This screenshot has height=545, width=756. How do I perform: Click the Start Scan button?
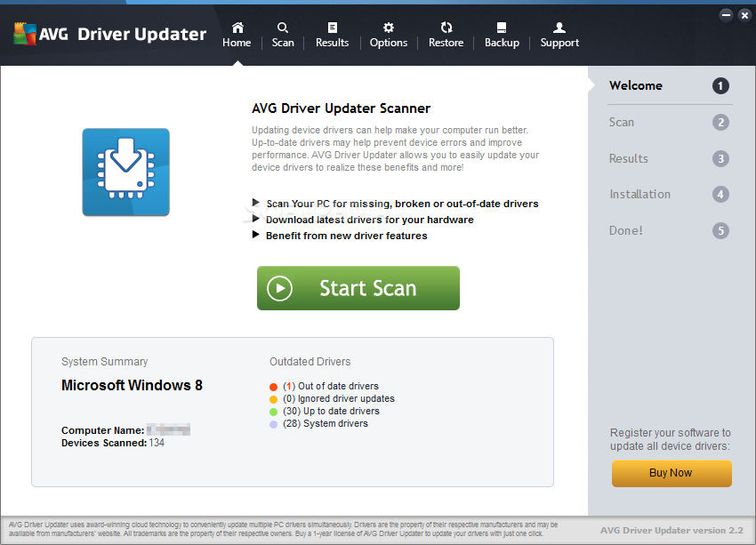tap(358, 288)
